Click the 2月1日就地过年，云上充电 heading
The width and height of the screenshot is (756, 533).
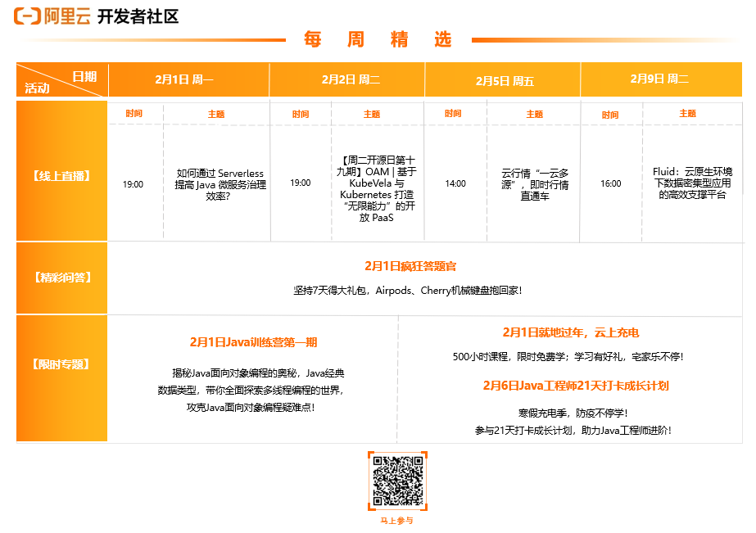tap(570, 332)
